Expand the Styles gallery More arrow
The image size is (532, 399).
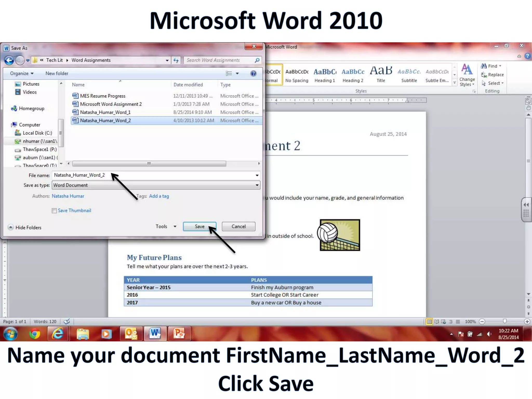pyautogui.click(x=454, y=83)
